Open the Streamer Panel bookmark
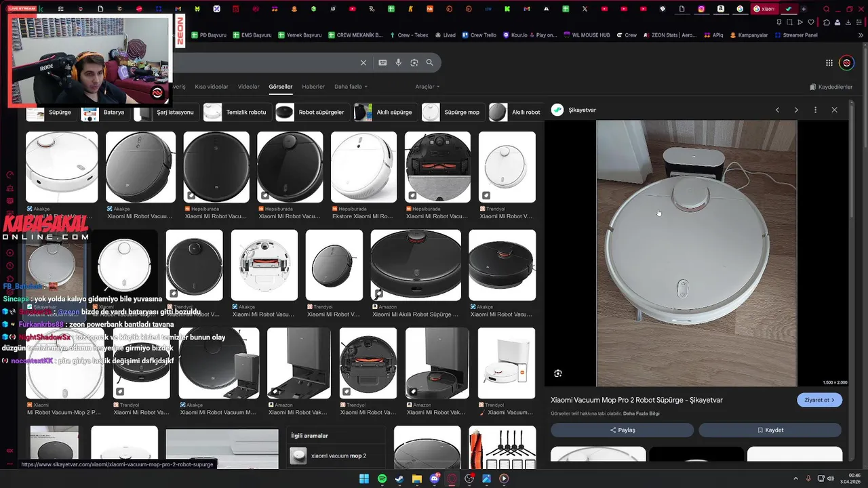Viewport: 868px width, 488px height. [x=796, y=35]
